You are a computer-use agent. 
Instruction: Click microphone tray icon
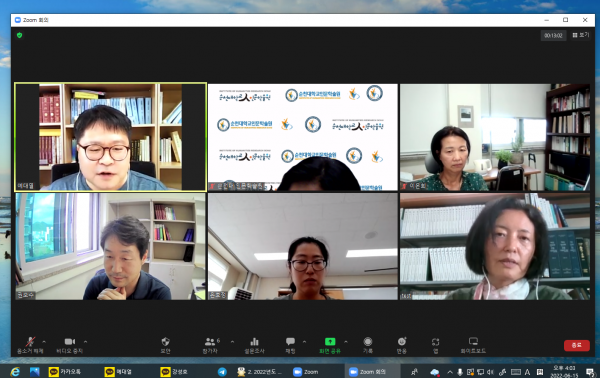coord(460,371)
